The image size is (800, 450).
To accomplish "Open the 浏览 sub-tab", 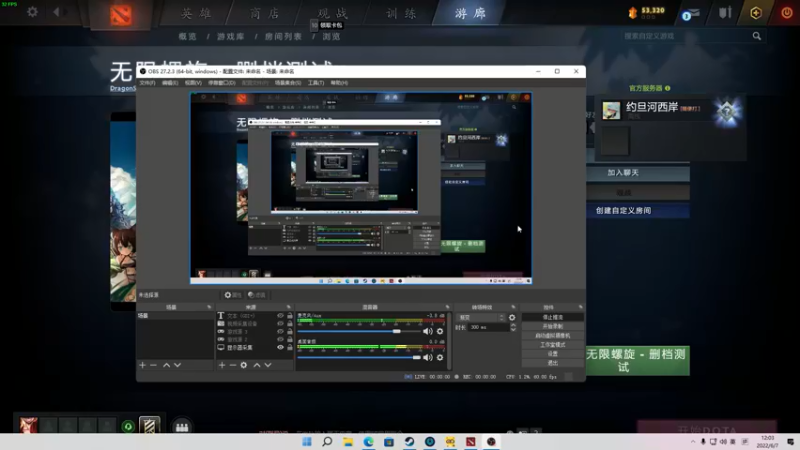I will (x=331, y=36).
